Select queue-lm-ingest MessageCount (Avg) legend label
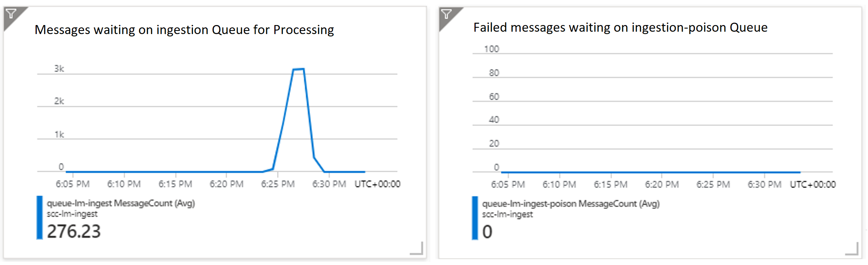 (121, 203)
